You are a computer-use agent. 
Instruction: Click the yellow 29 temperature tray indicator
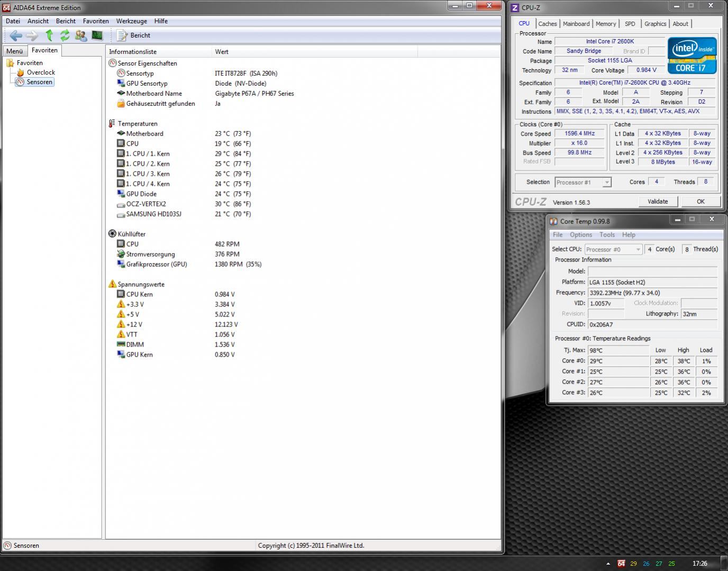point(633,564)
